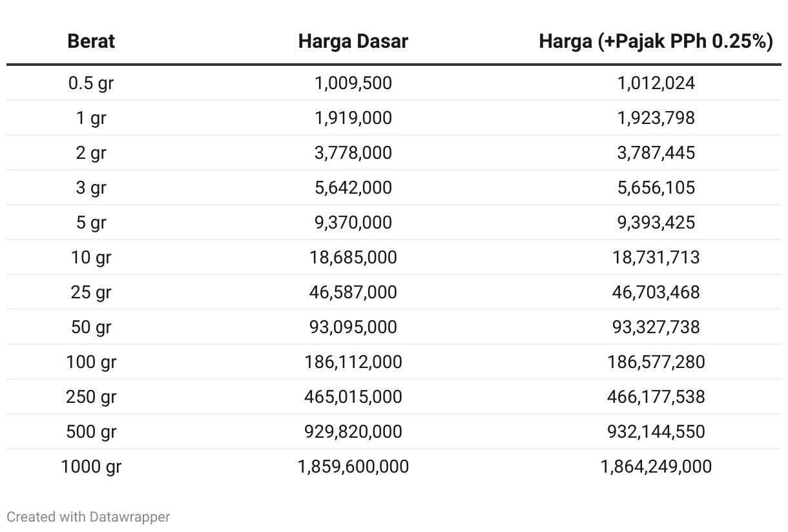This screenshot has height=532, width=788.
Task: Select the 1000 gr row label
Action: 91,467
